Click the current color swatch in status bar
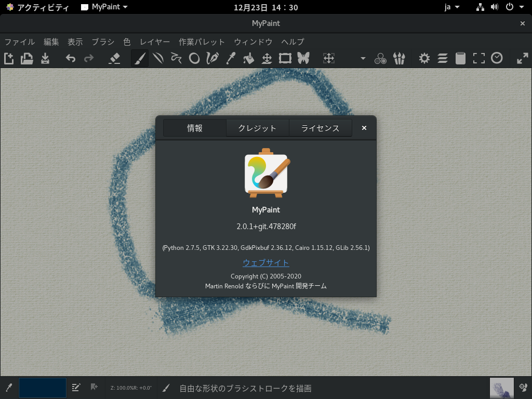 click(x=42, y=388)
